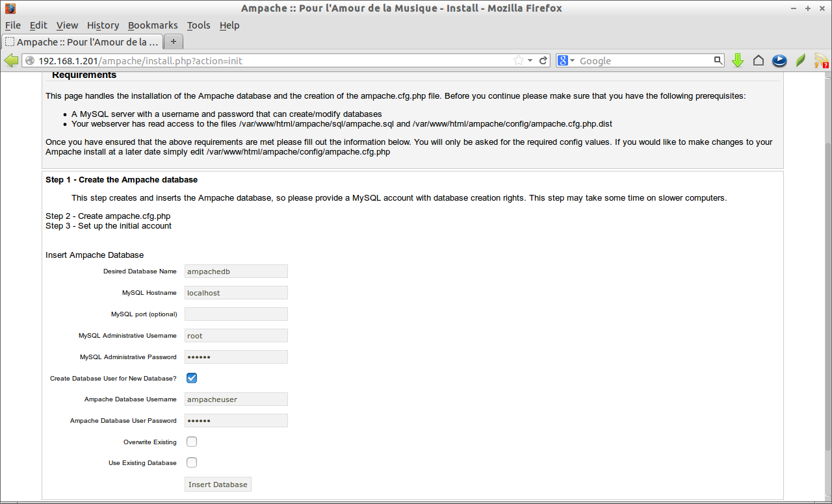
Task: Open the downloads green arrow icon
Action: tap(737, 60)
